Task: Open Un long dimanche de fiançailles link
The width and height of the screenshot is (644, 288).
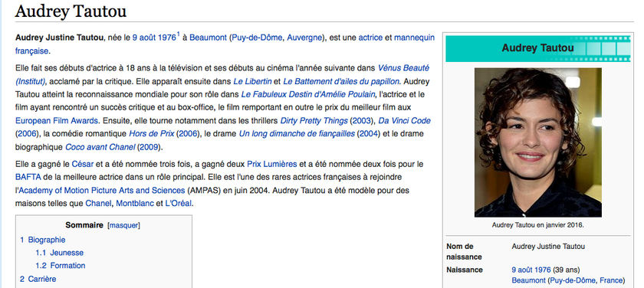Action: 297,134
